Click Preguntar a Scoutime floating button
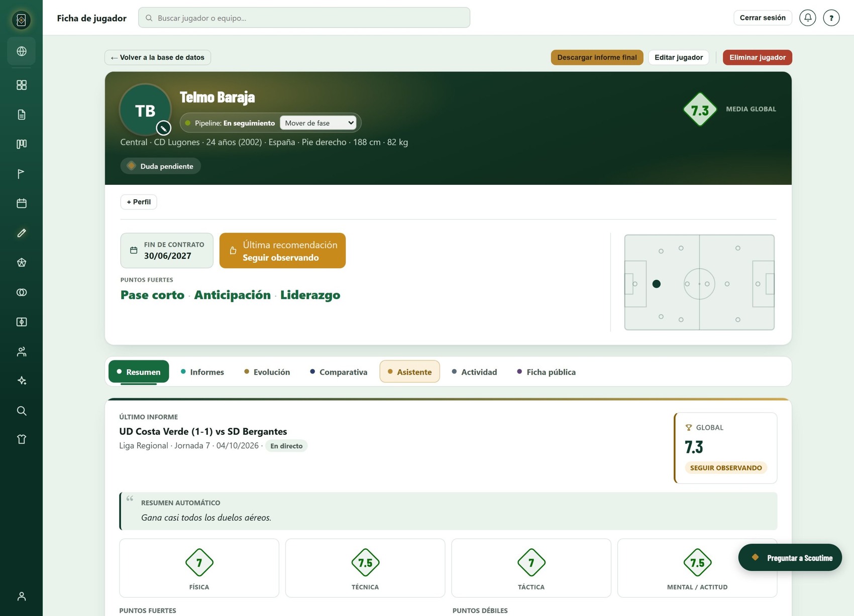Image resolution: width=854 pixels, height=616 pixels. point(790,557)
